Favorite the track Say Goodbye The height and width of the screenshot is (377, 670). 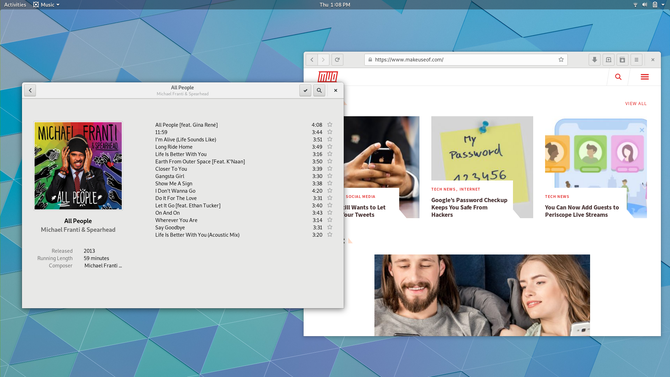pyautogui.click(x=329, y=227)
